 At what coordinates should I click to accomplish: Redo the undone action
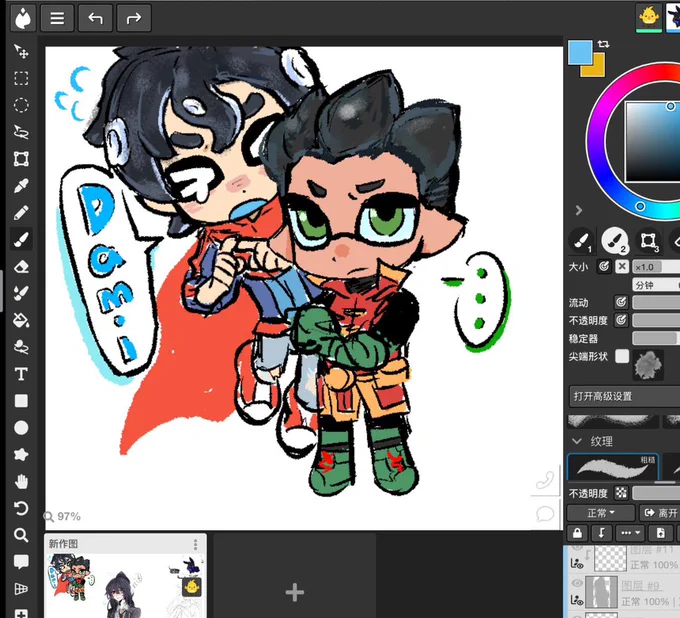(x=134, y=18)
